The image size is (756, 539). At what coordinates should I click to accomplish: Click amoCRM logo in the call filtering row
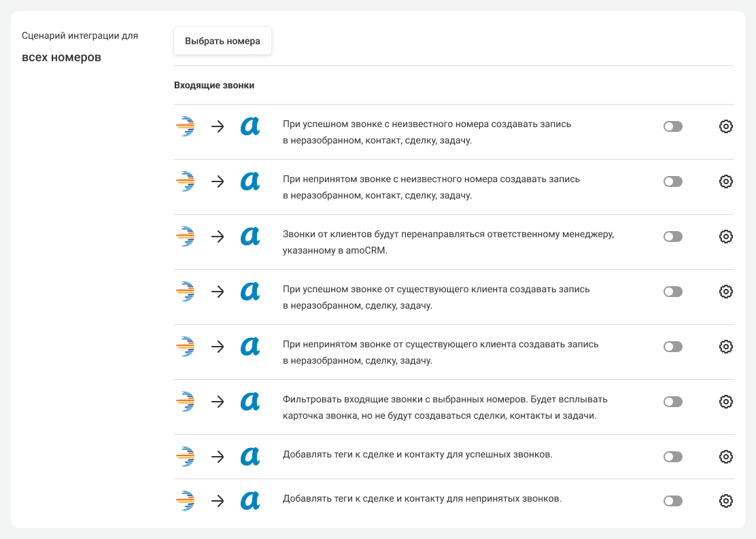point(250,402)
